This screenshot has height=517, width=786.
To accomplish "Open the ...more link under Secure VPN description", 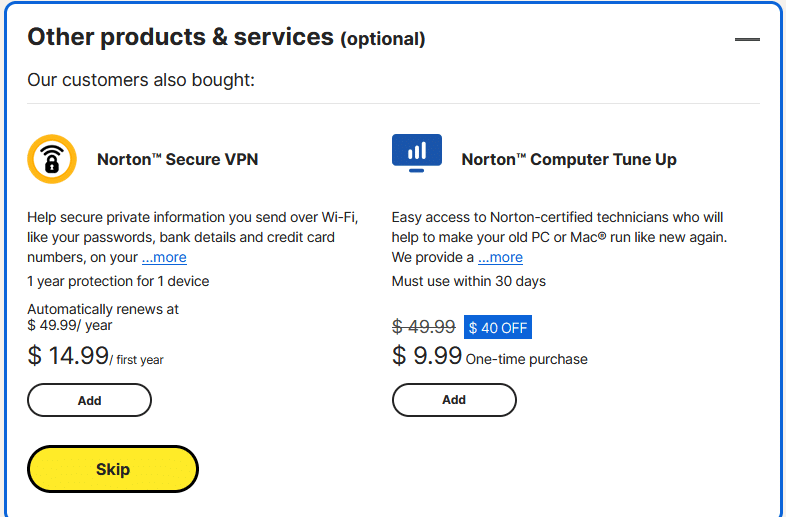I will coord(164,257).
